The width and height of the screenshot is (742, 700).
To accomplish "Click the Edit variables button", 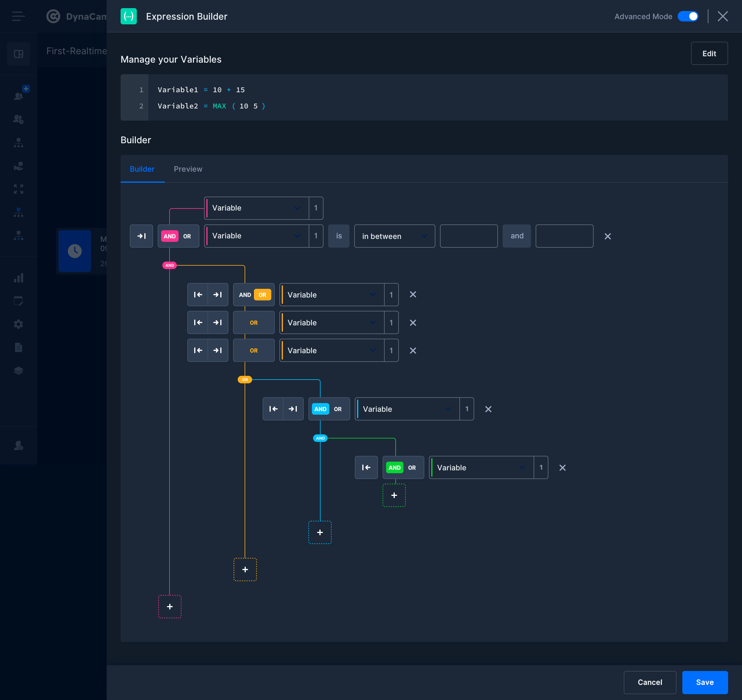I will pyautogui.click(x=709, y=53).
